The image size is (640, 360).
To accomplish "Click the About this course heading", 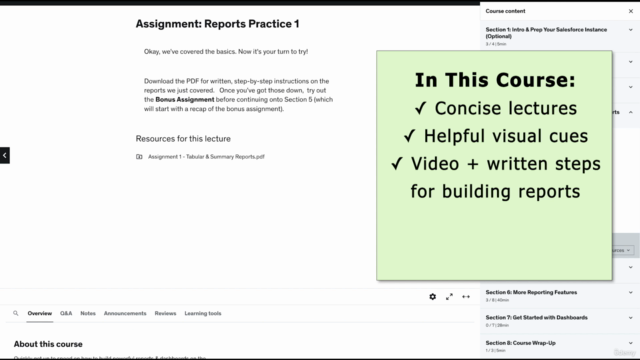I will pos(48,344).
